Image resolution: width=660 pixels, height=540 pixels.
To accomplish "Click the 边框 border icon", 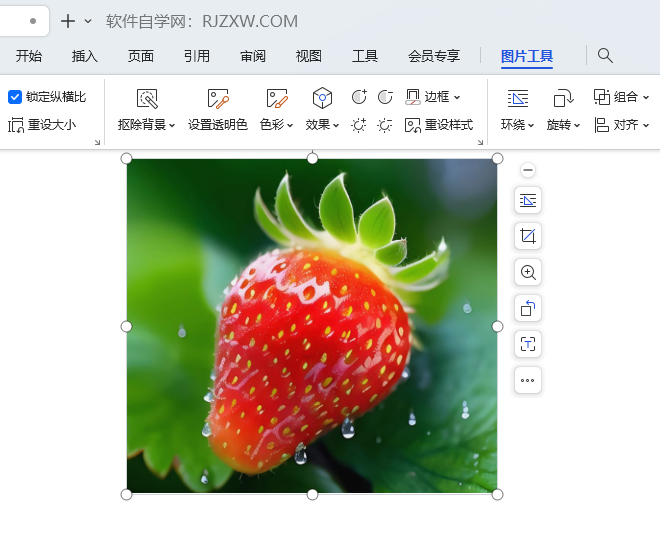I will (412, 97).
